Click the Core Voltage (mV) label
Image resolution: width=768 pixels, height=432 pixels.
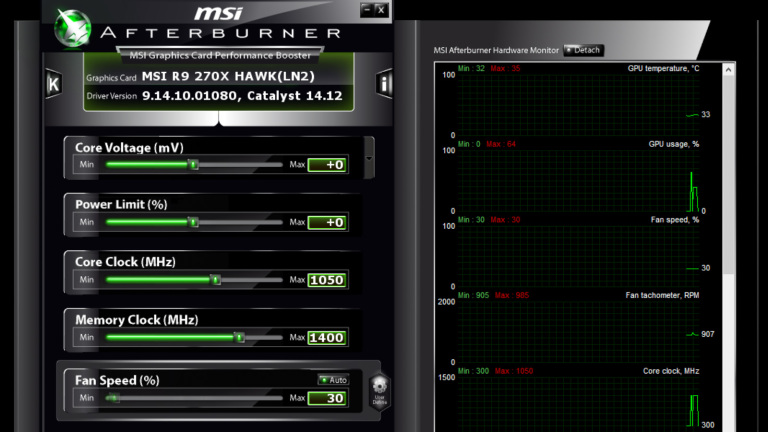tap(129, 148)
